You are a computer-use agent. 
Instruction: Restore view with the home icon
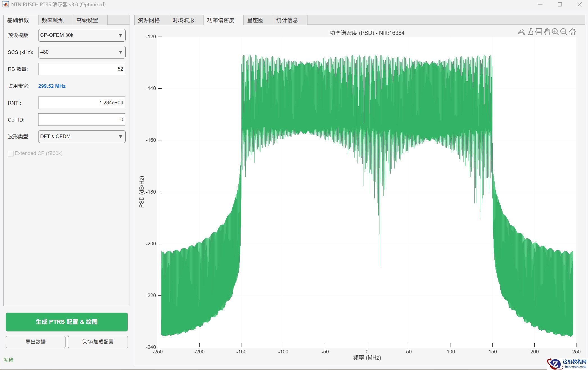[x=572, y=32]
